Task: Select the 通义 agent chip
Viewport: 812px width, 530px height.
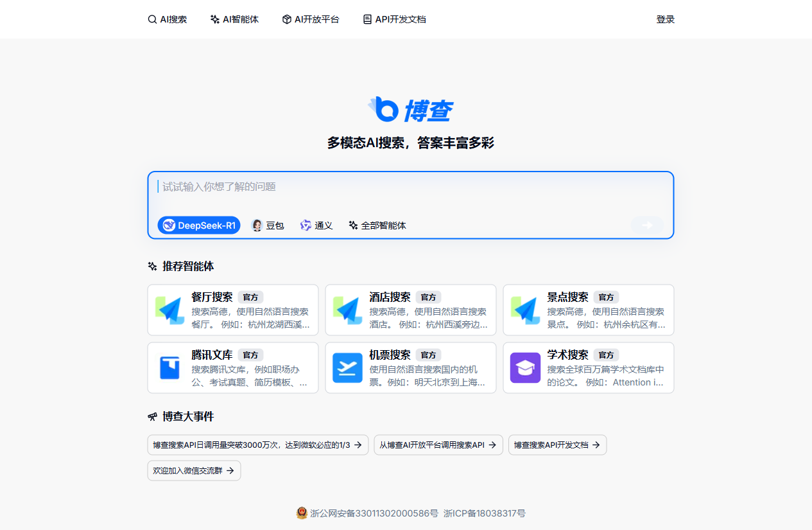Action: 316,225
